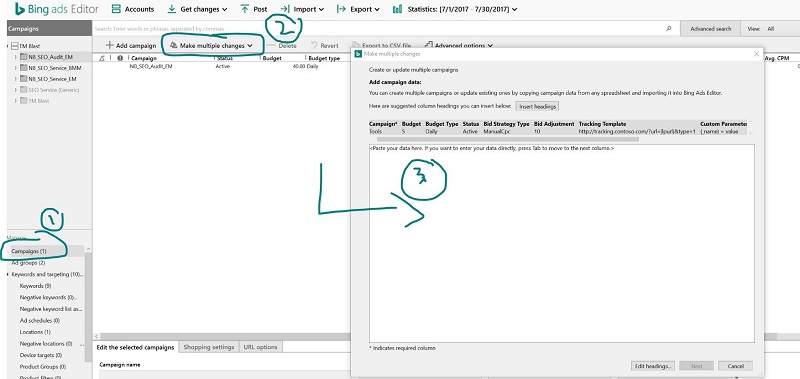
Task: Click Add campaign
Action: click(x=131, y=45)
